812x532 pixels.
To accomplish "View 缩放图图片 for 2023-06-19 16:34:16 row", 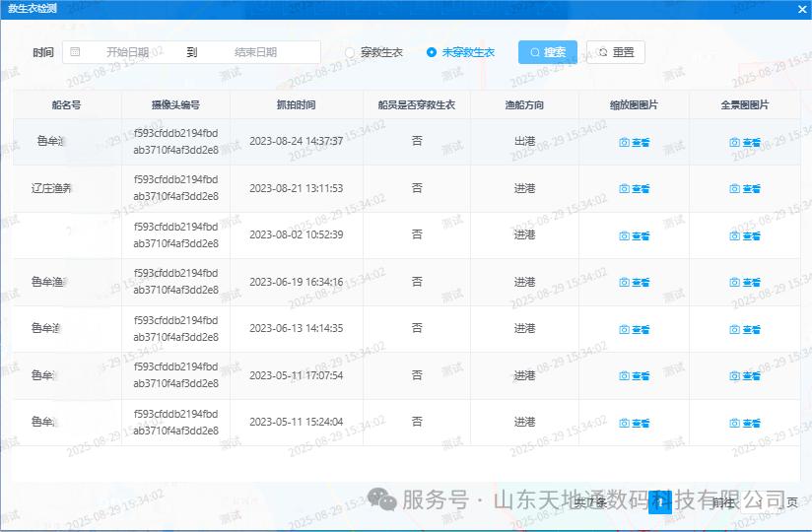I will [x=634, y=283].
